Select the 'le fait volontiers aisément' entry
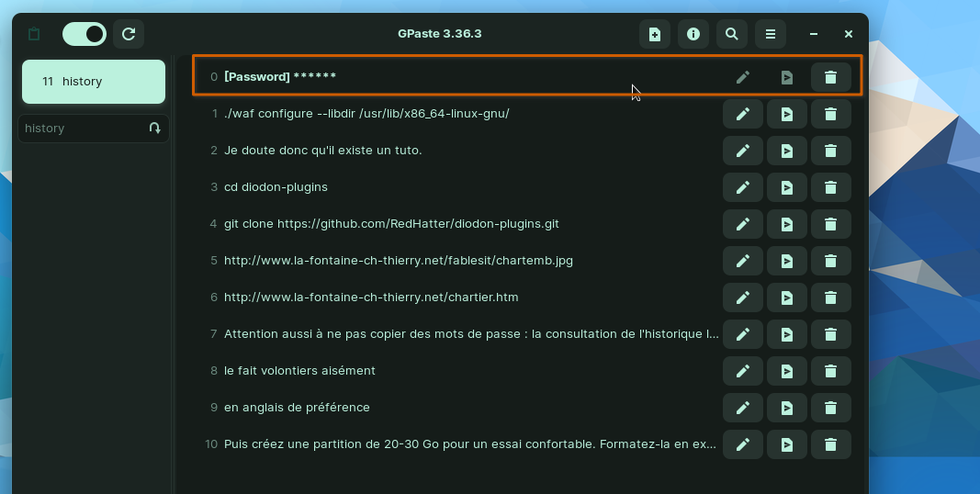 click(x=299, y=371)
